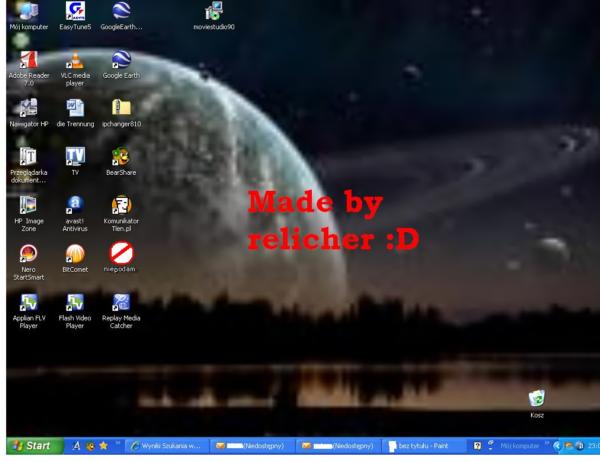This screenshot has width=600, height=462.
Task: Select the VLC media player shortcut
Action: tap(75, 69)
